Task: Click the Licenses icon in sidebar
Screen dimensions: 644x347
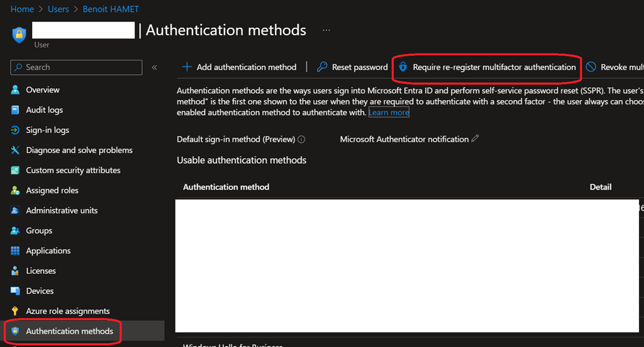Action: 16,271
